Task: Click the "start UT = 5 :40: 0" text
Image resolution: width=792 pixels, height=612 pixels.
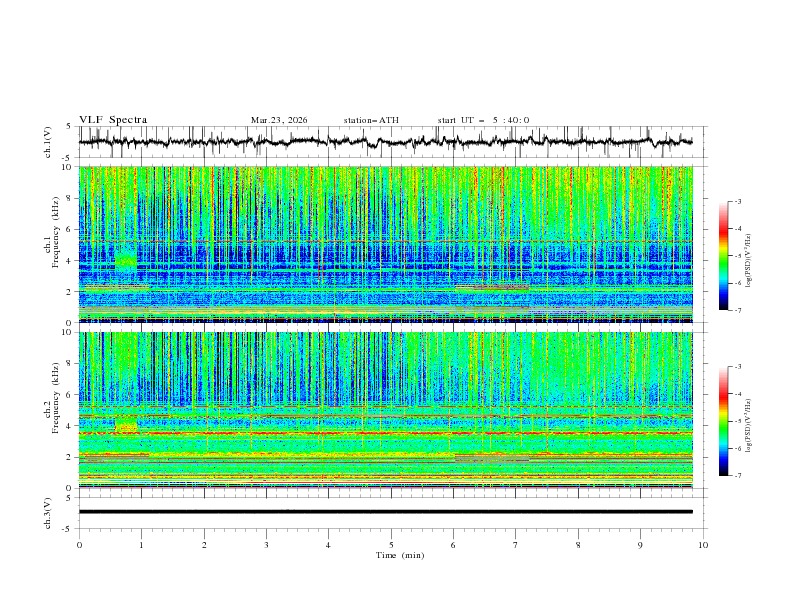Action: (483, 120)
